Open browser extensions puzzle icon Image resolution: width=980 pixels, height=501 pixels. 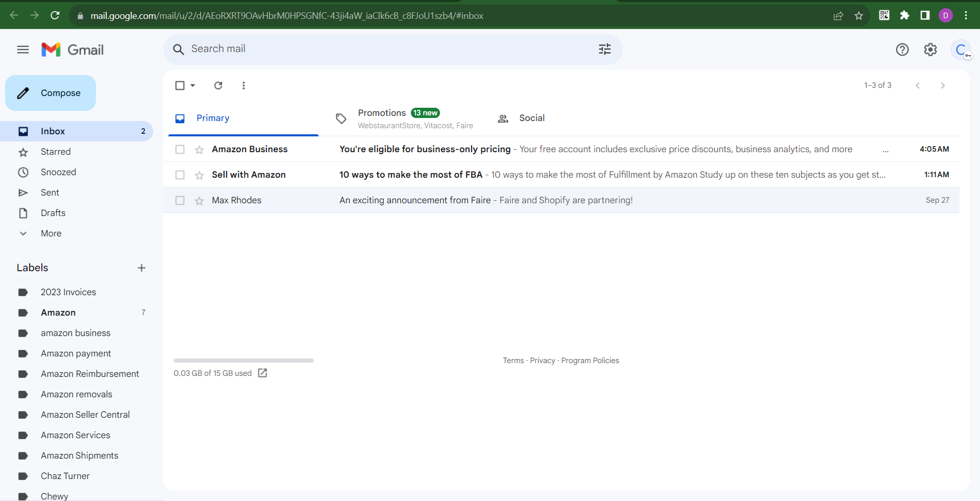[904, 15]
